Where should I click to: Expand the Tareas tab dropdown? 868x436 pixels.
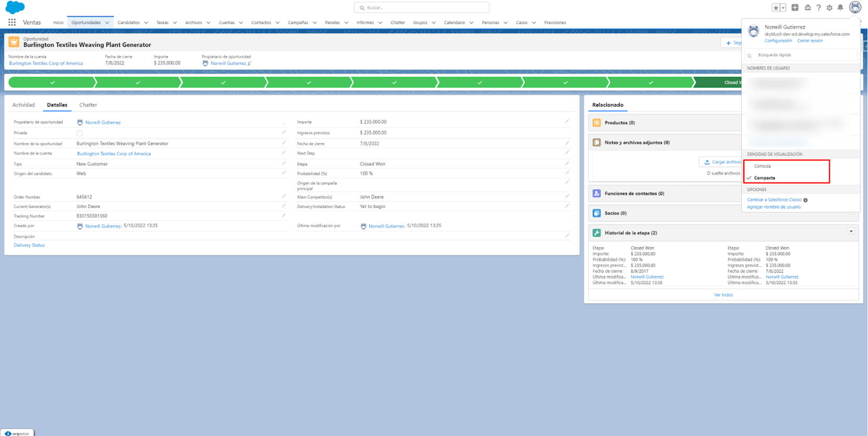click(175, 23)
